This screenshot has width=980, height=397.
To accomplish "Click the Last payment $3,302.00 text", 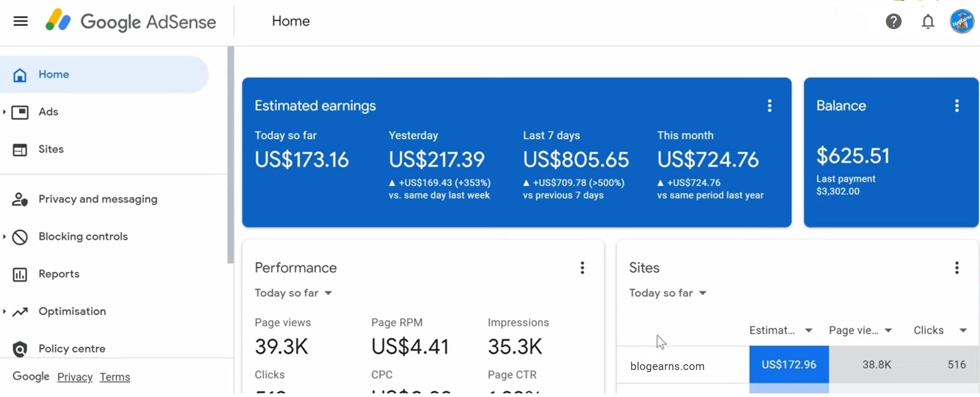I will pos(846,186).
